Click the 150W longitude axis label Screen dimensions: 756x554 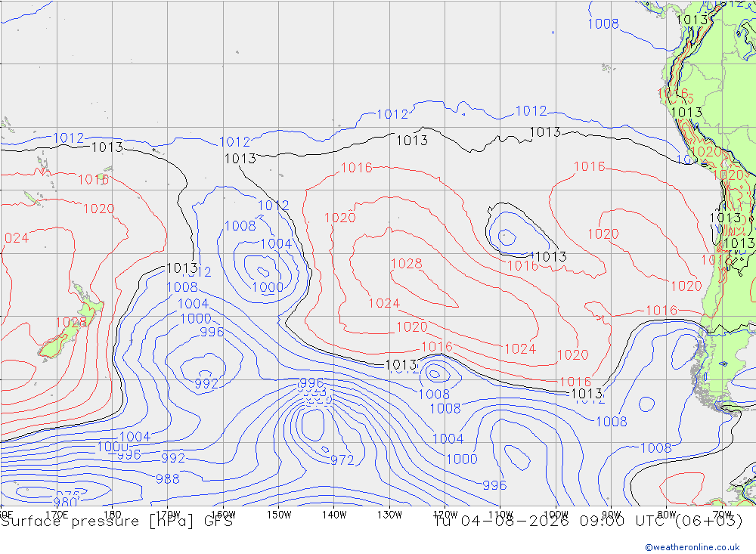pos(279,515)
